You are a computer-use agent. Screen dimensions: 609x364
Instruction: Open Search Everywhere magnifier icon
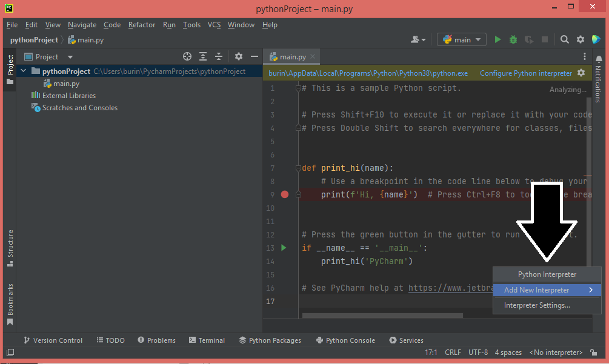[x=564, y=39]
